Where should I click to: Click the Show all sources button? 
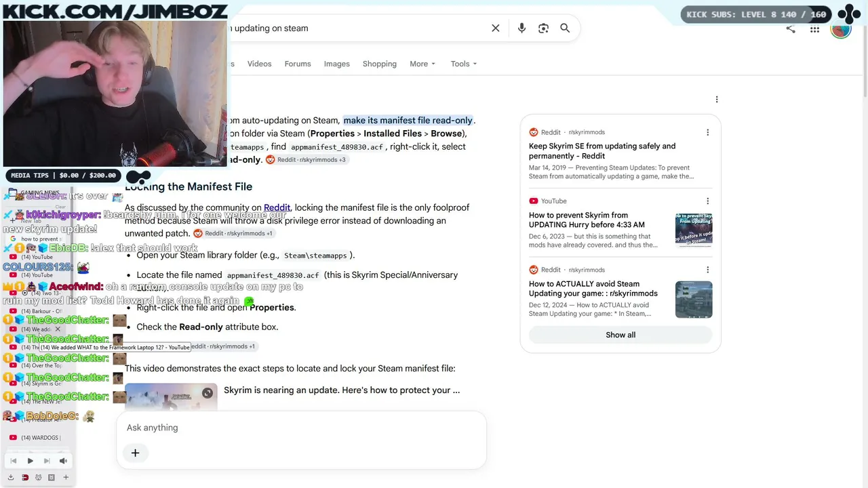620,335
